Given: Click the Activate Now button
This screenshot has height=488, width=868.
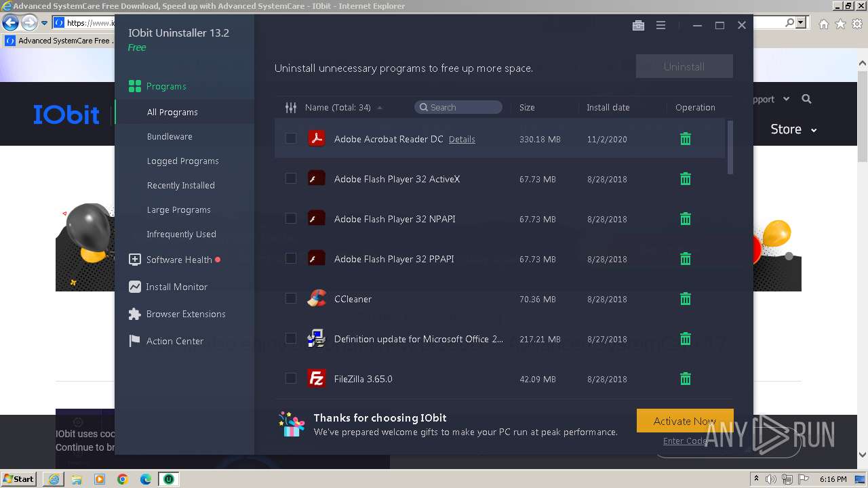Looking at the screenshot, I should 685,421.
